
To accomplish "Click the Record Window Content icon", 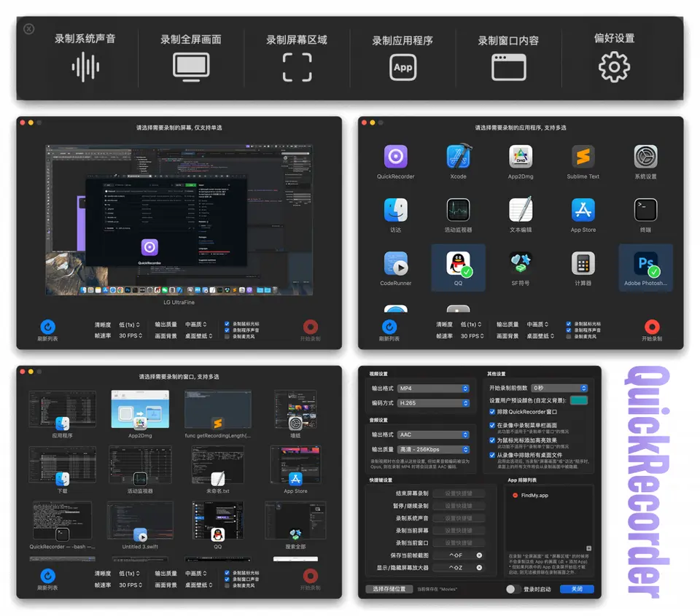I will click(508, 68).
